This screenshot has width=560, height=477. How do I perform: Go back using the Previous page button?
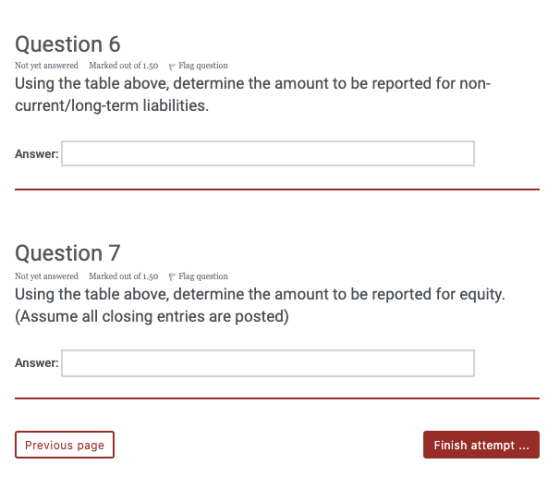coord(65,445)
